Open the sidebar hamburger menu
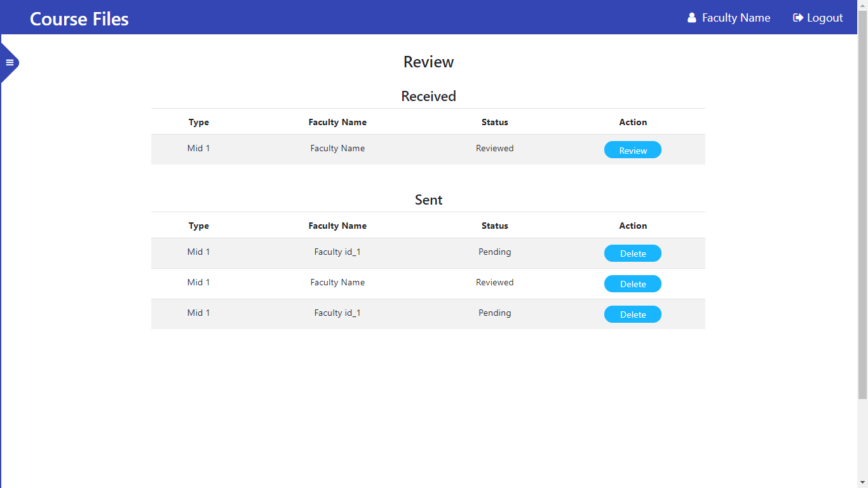This screenshot has height=488, width=868. point(10,62)
